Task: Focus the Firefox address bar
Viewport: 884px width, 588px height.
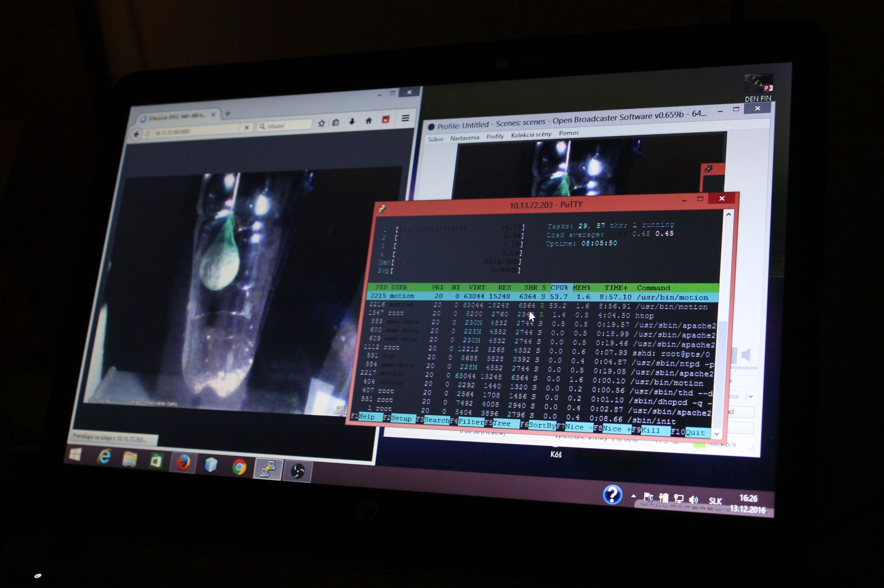Action: (x=194, y=130)
